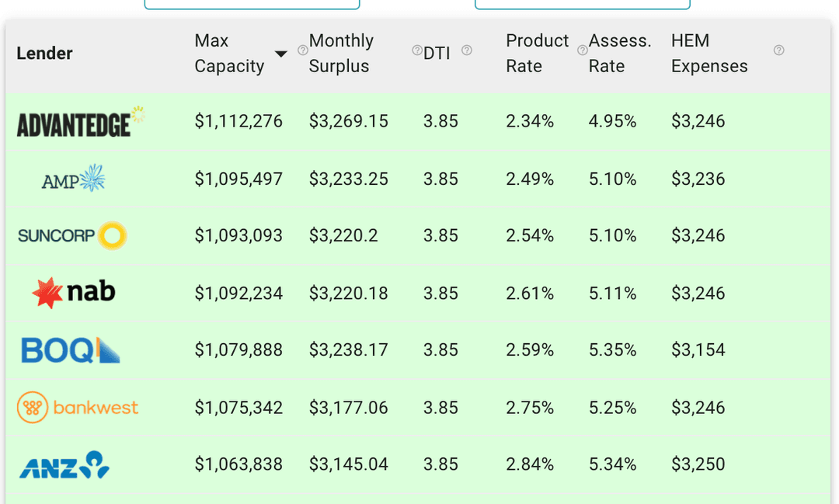The image size is (839, 504).
Task: Select AMP HEM expenses $3,236
Action: pos(698,179)
